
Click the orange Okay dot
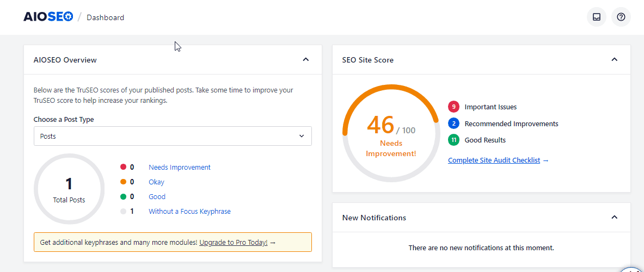tap(123, 182)
